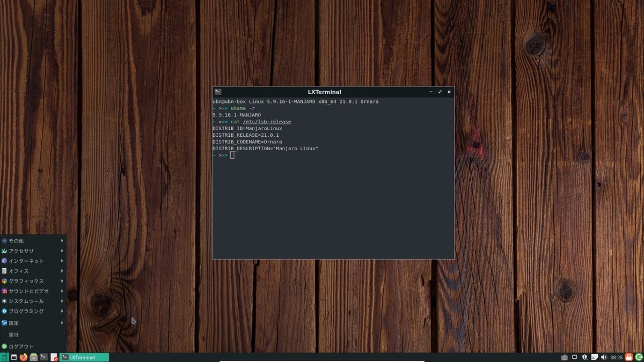The height and width of the screenshot is (362, 644).
Task: Minimize the LXTerminal window
Action: click(x=431, y=92)
